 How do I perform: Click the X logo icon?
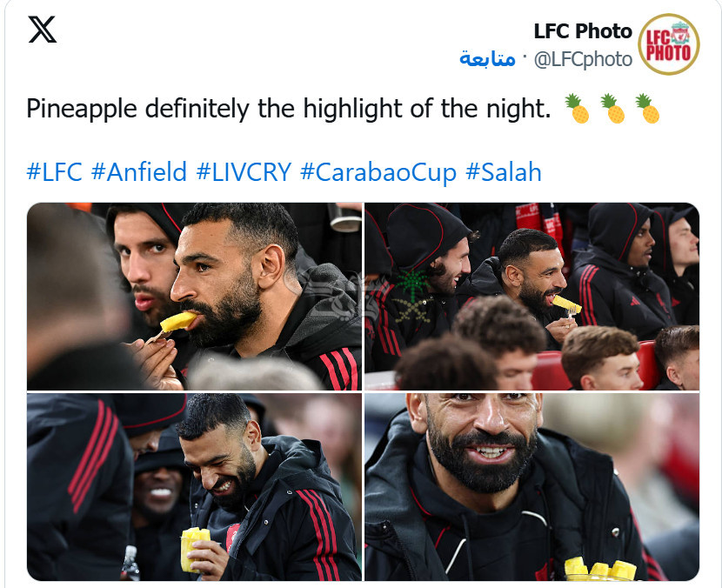pos(43,30)
